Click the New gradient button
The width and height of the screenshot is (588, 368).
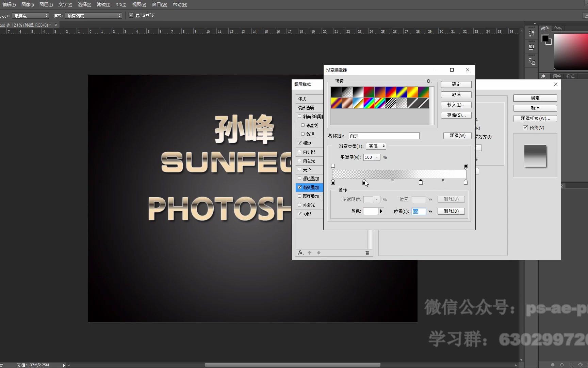[x=457, y=135]
